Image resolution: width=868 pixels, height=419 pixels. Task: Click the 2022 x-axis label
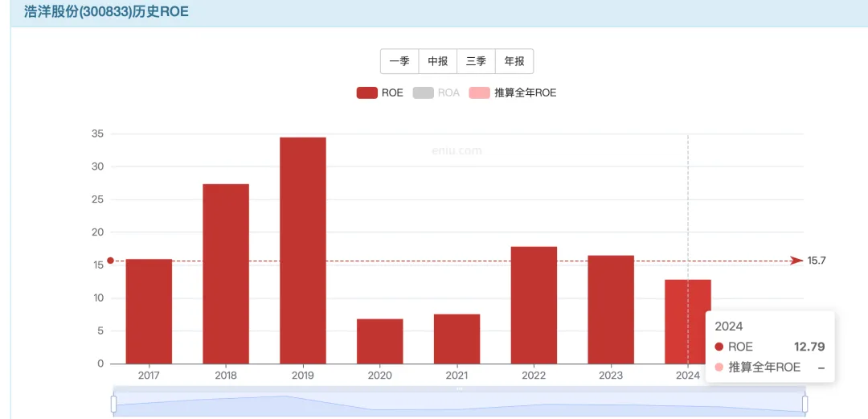point(534,376)
